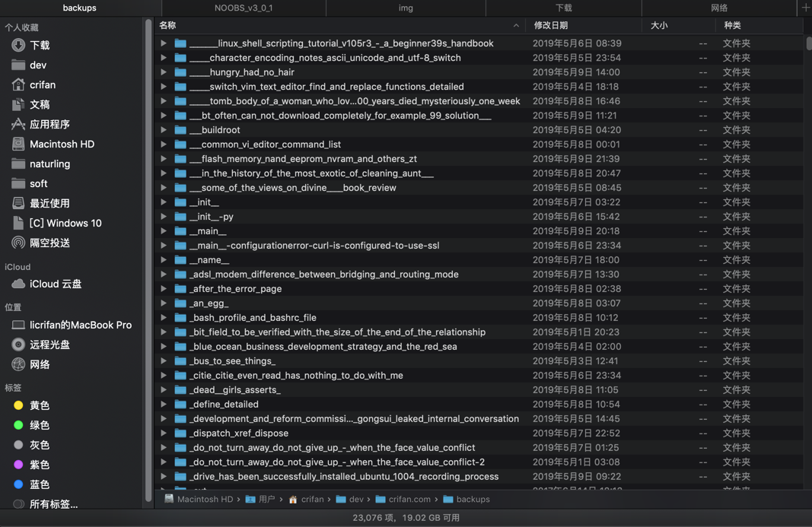The height and width of the screenshot is (527, 812).
Task: Expand _drive_has_been_successfully_installed folder
Action: pyautogui.click(x=164, y=476)
